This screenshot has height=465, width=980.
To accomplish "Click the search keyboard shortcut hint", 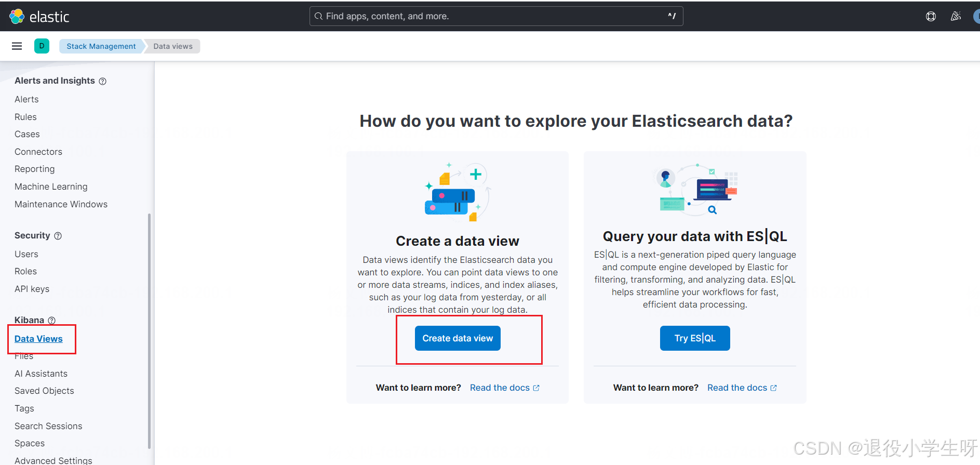I will pos(672,16).
